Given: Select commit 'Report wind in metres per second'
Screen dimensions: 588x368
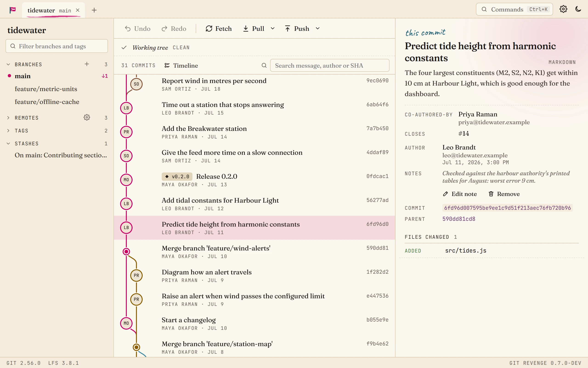Looking at the screenshot, I should click(x=254, y=84).
